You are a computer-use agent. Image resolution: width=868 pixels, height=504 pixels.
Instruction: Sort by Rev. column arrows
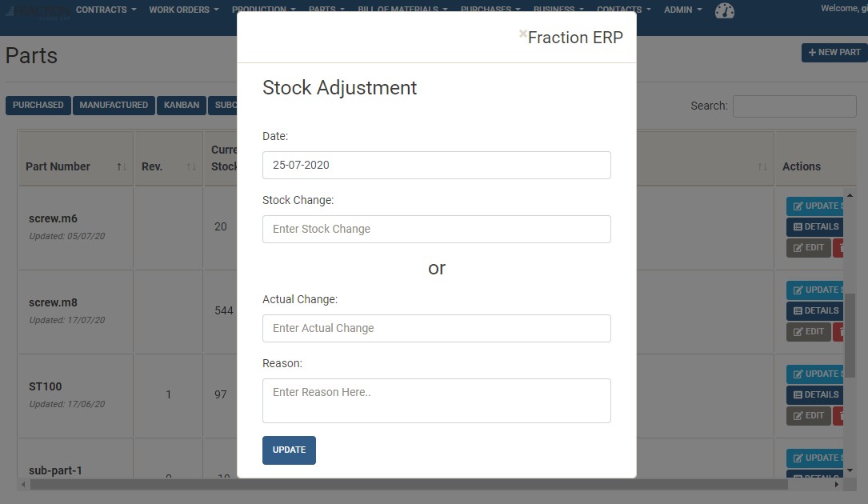coord(191,166)
